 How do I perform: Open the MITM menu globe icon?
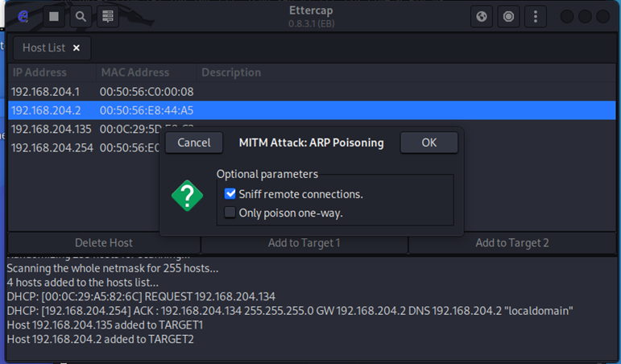(482, 16)
